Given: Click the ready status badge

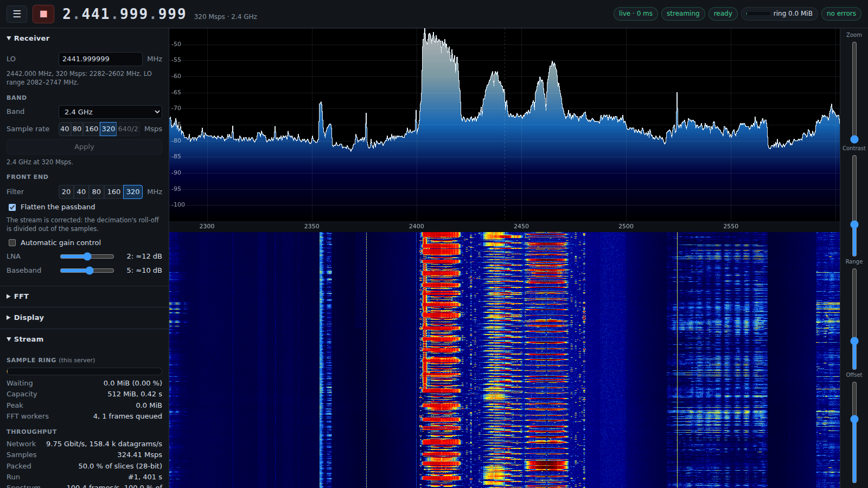Looking at the screenshot, I should click(x=723, y=14).
